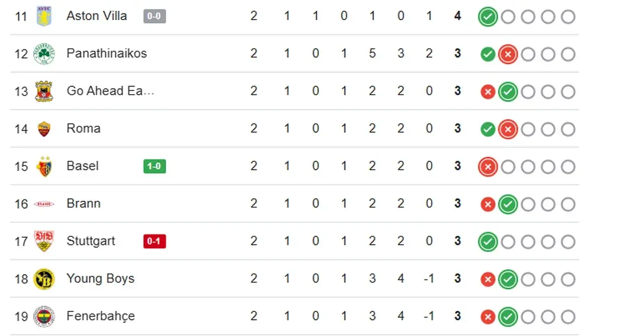Image resolution: width=644 pixels, height=336 pixels.
Task: Click the Basel club crest
Action: (44, 166)
